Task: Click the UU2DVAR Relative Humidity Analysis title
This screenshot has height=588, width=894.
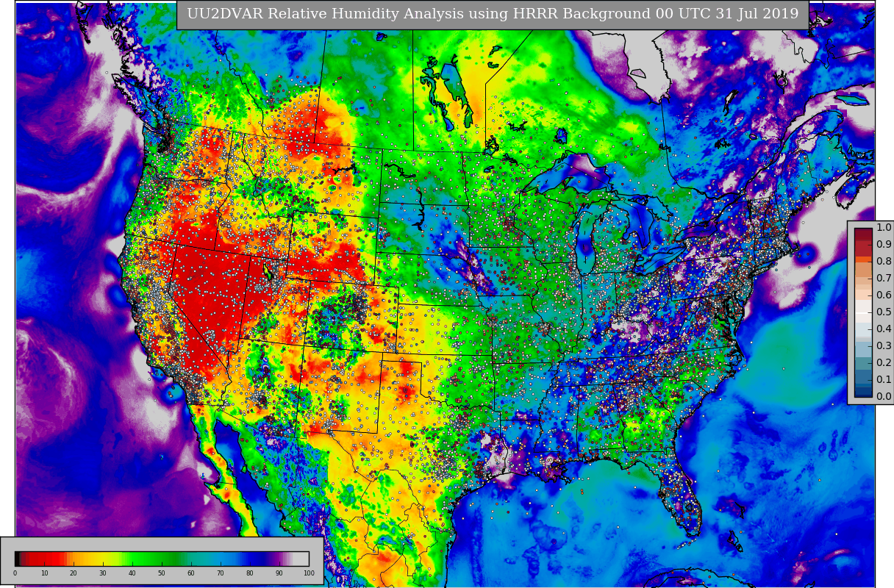Action: pyautogui.click(x=493, y=14)
